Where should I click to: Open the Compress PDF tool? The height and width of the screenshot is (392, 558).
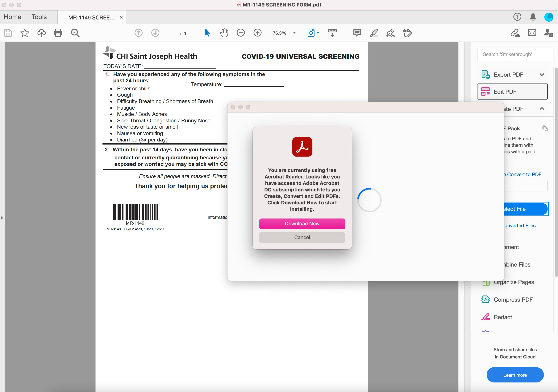coord(507,300)
